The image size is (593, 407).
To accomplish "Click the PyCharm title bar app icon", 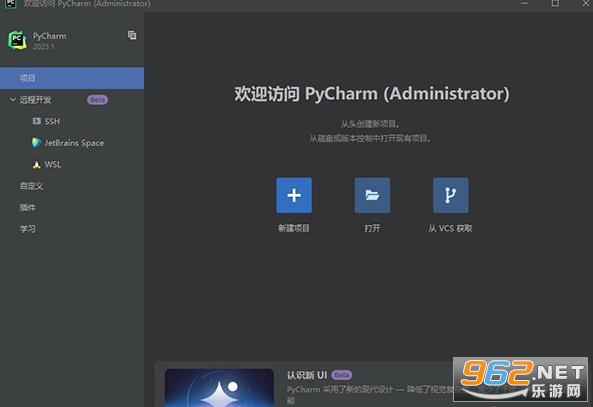I will point(11,4).
